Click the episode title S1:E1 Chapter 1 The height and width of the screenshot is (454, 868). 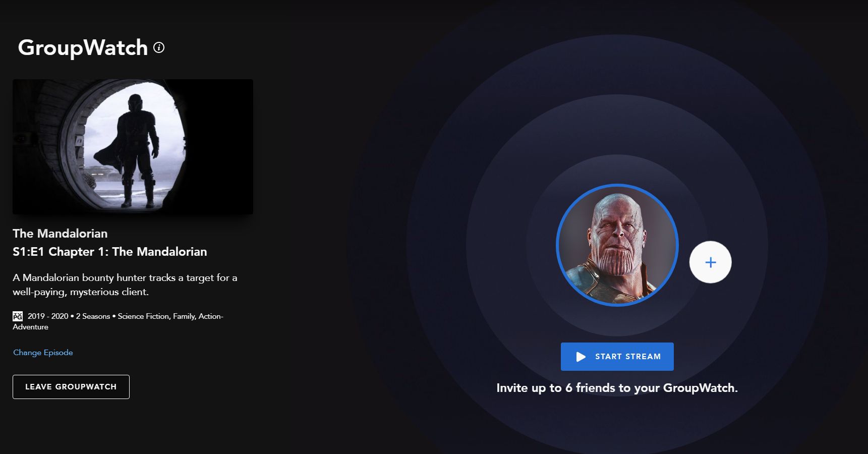[110, 252]
